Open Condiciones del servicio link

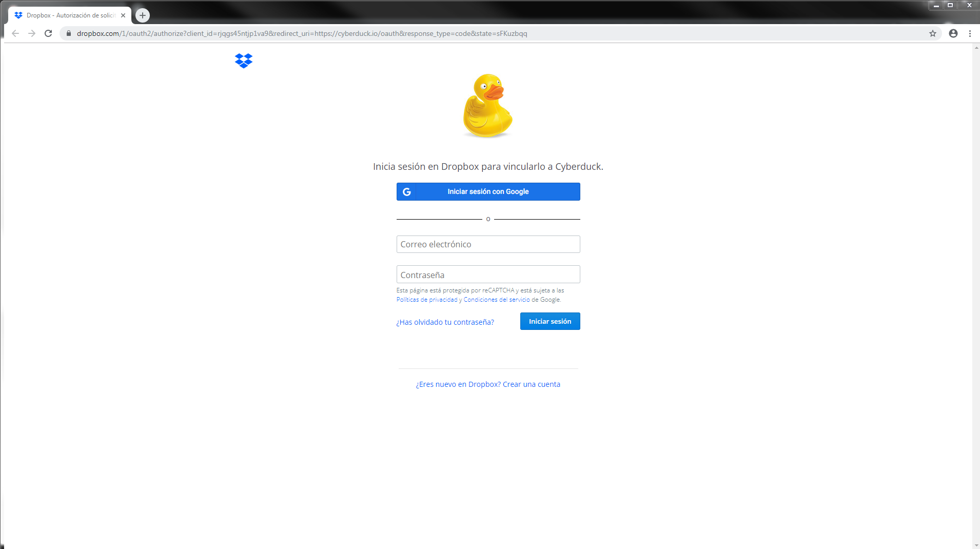click(497, 300)
